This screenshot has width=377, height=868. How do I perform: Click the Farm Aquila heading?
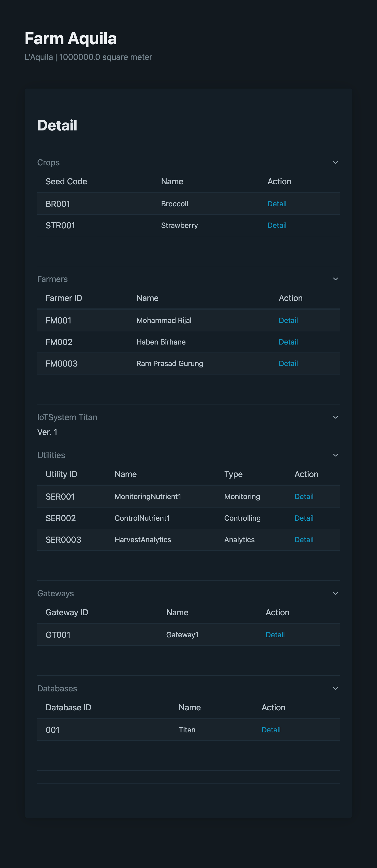tap(70, 38)
